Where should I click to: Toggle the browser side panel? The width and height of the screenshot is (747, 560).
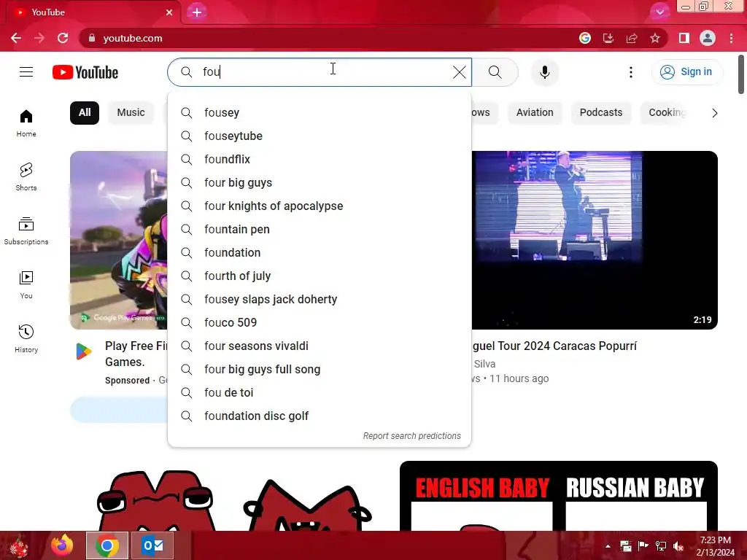[x=684, y=38]
